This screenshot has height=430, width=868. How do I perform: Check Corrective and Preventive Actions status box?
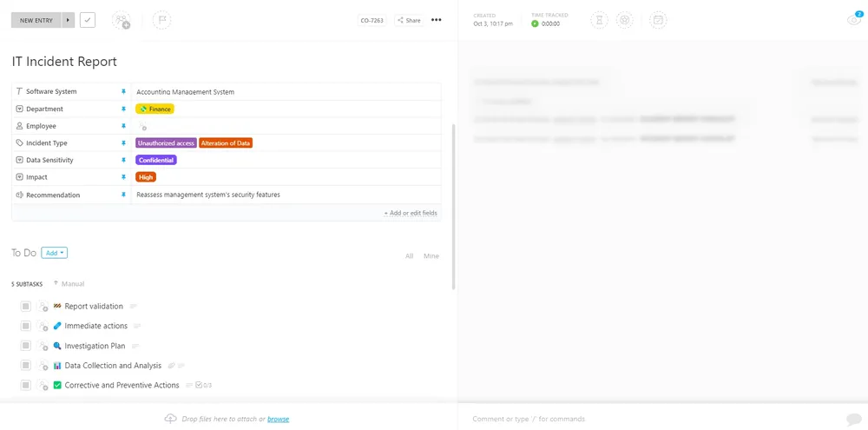tap(25, 385)
